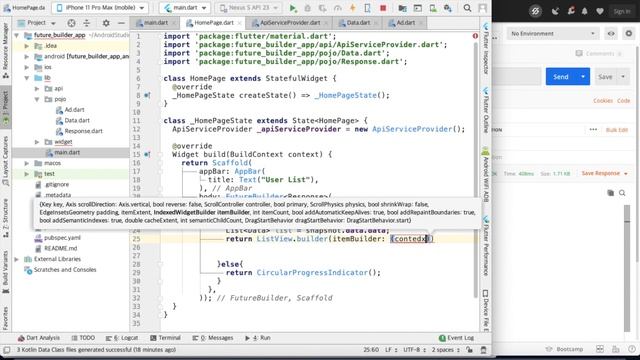Click Postman copy response icon
Screen dimensions: 640x360
[x=611, y=193]
